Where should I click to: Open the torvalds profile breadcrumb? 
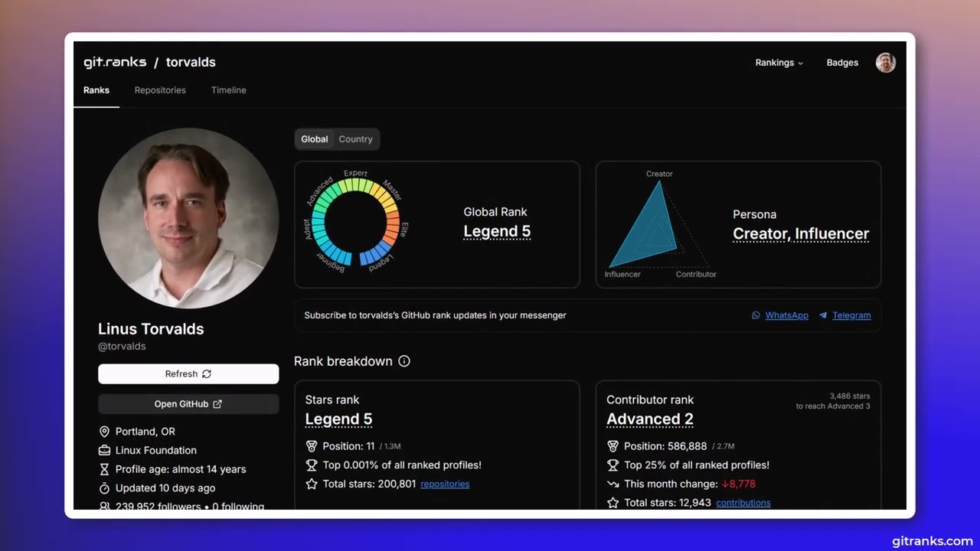(191, 62)
